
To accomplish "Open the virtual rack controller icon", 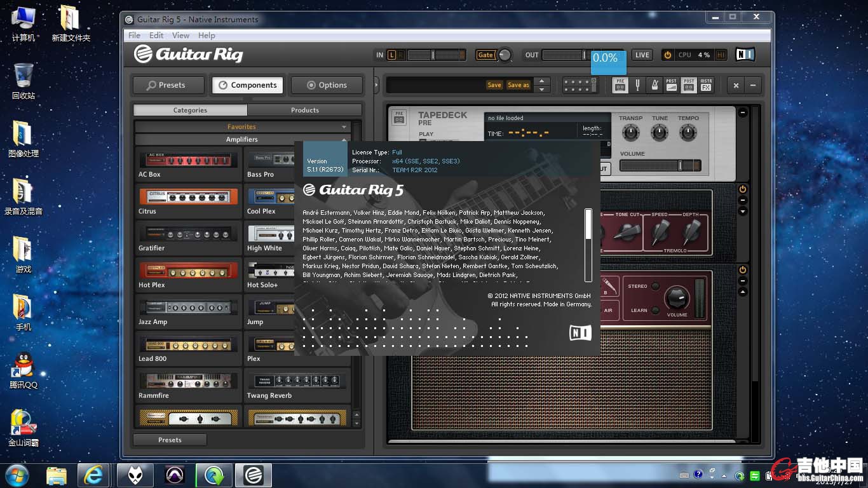I will tap(580, 85).
